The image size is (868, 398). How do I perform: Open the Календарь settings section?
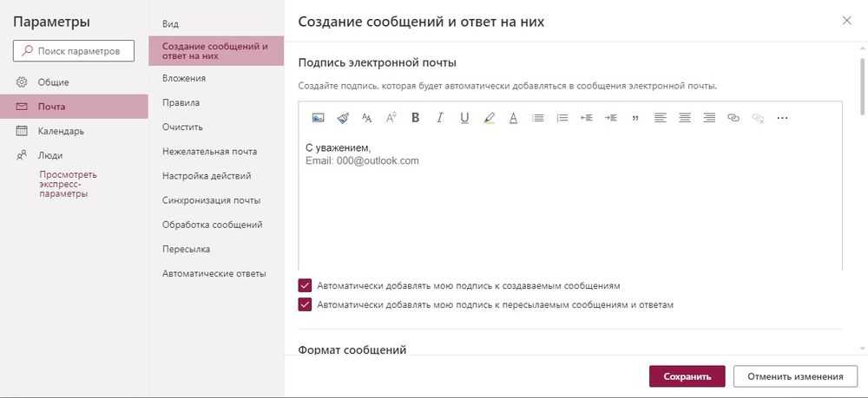point(61,131)
